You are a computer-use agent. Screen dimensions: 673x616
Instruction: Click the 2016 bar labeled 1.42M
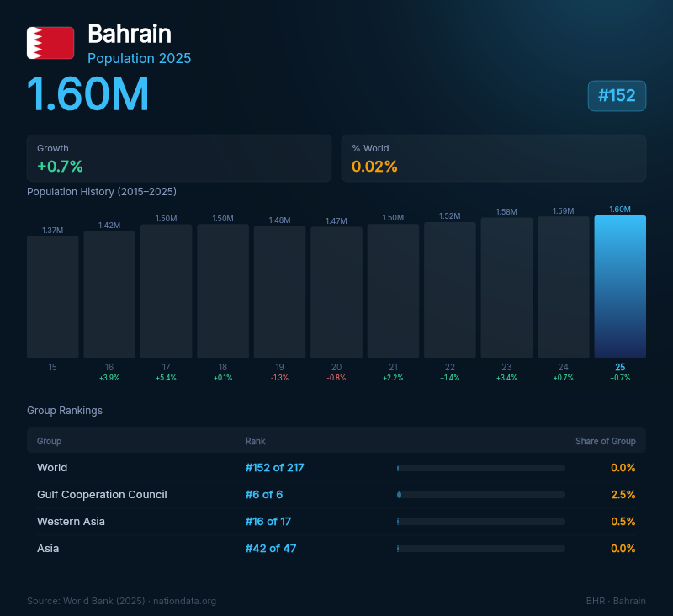(x=109, y=295)
